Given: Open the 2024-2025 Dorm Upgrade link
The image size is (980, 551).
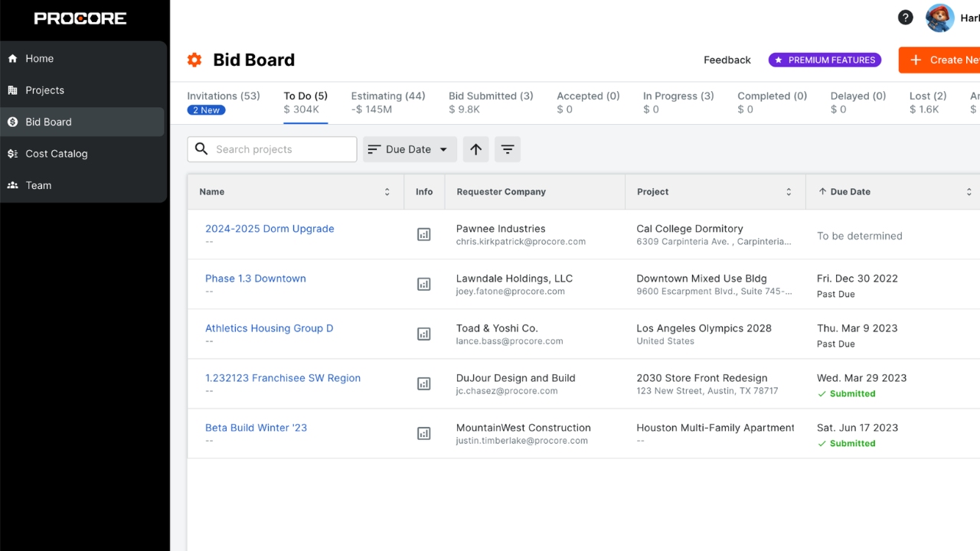Looking at the screenshot, I should pos(269,229).
